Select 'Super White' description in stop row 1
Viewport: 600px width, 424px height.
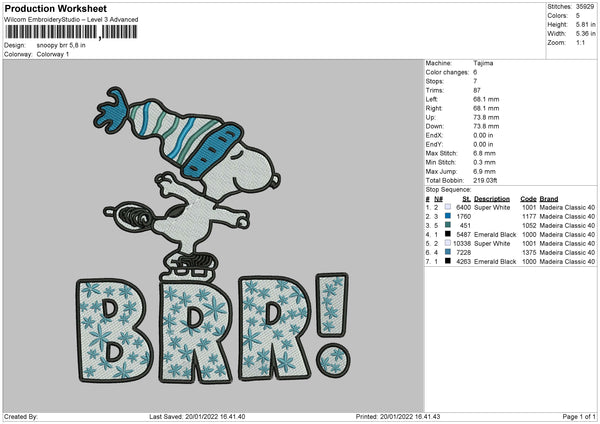(x=492, y=207)
